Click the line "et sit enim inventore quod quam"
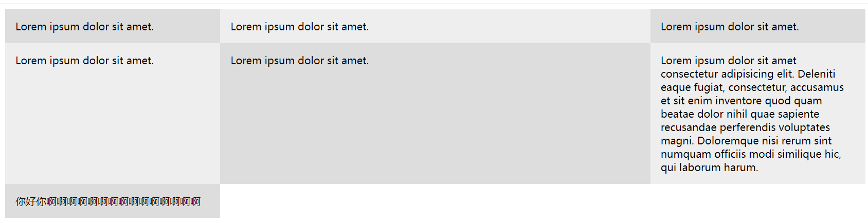Image resolution: width=868 pixels, height=223 pixels. (741, 101)
